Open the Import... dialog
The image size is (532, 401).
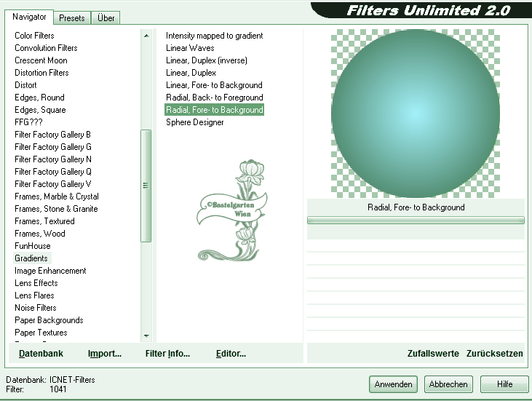pyautogui.click(x=105, y=354)
